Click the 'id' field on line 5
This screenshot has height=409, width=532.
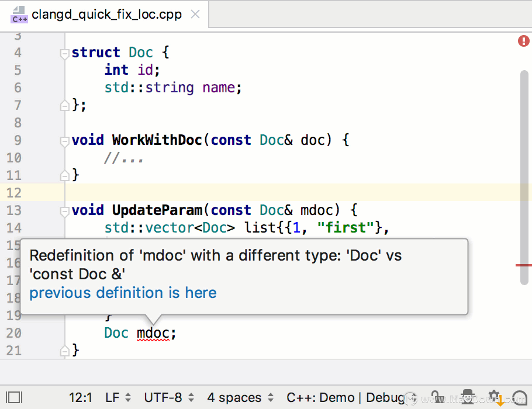point(145,70)
